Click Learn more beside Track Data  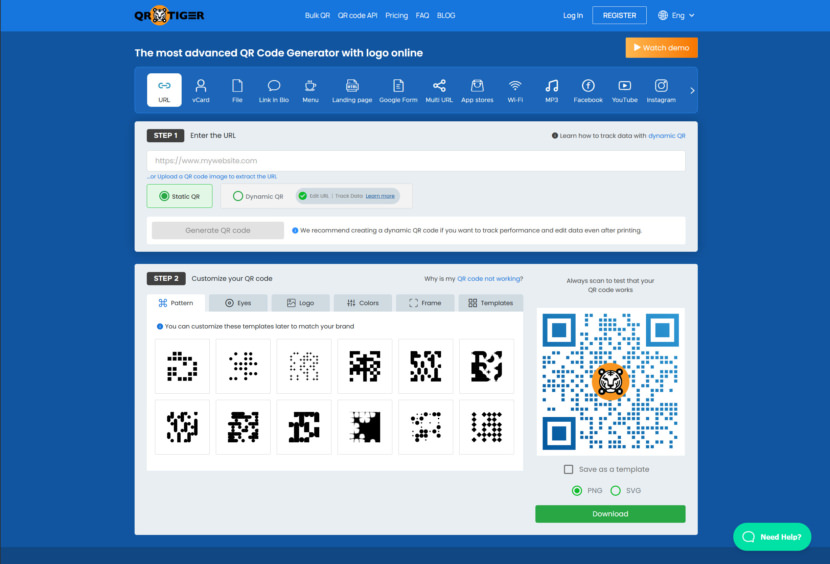click(380, 196)
